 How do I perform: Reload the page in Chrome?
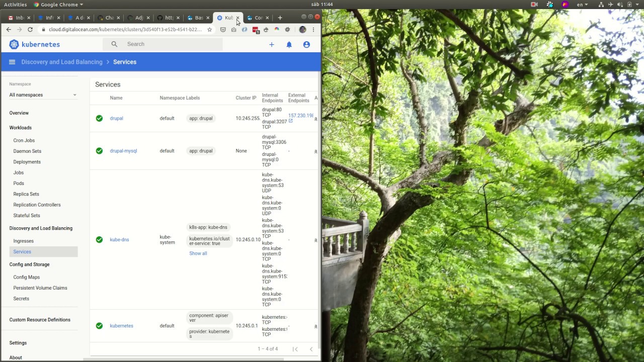coord(30,30)
